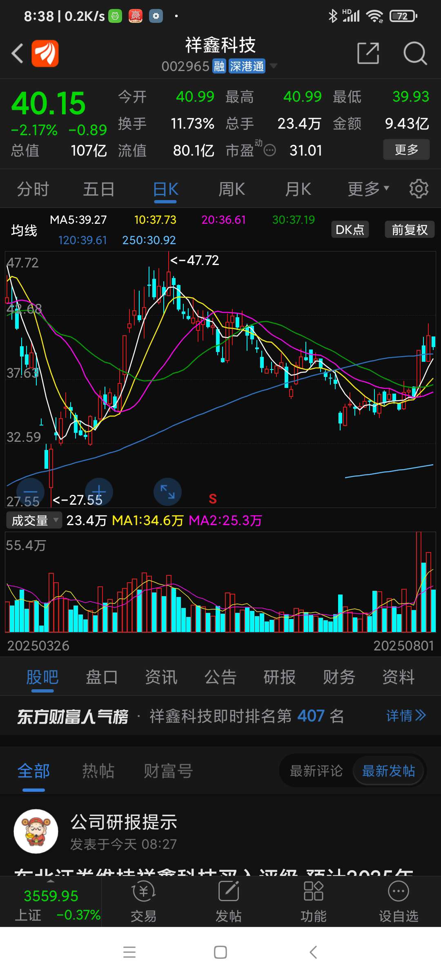The image size is (441, 980).
Task: Open the 资讯 tab
Action: click(161, 677)
